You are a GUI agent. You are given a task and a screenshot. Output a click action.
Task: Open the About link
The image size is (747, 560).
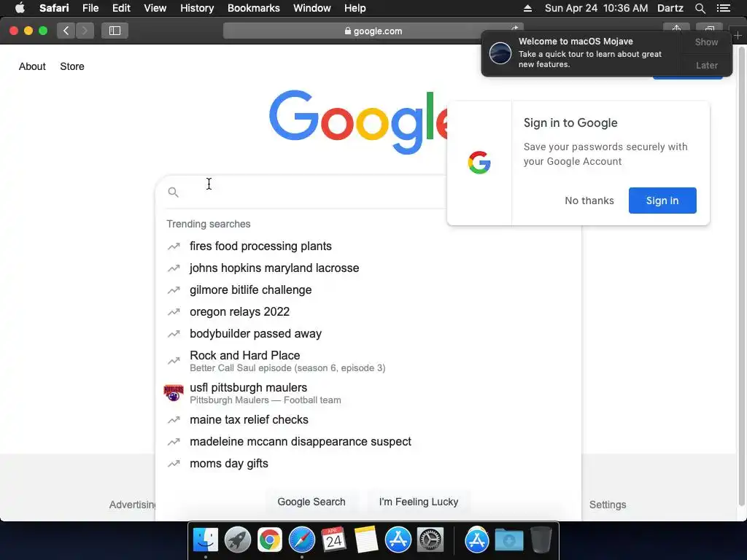(x=32, y=66)
